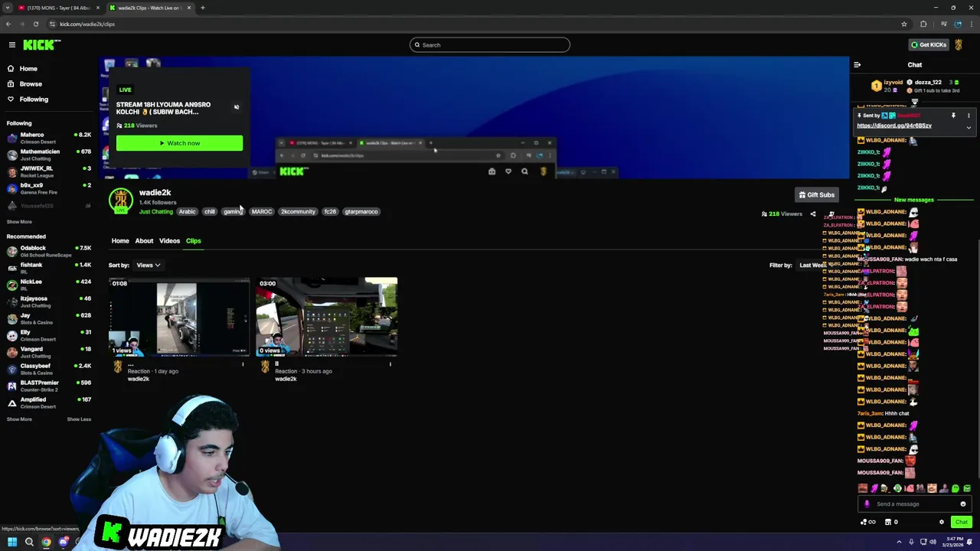The height and width of the screenshot is (551, 980).
Task: Unmute the mini live player
Action: [237, 107]
